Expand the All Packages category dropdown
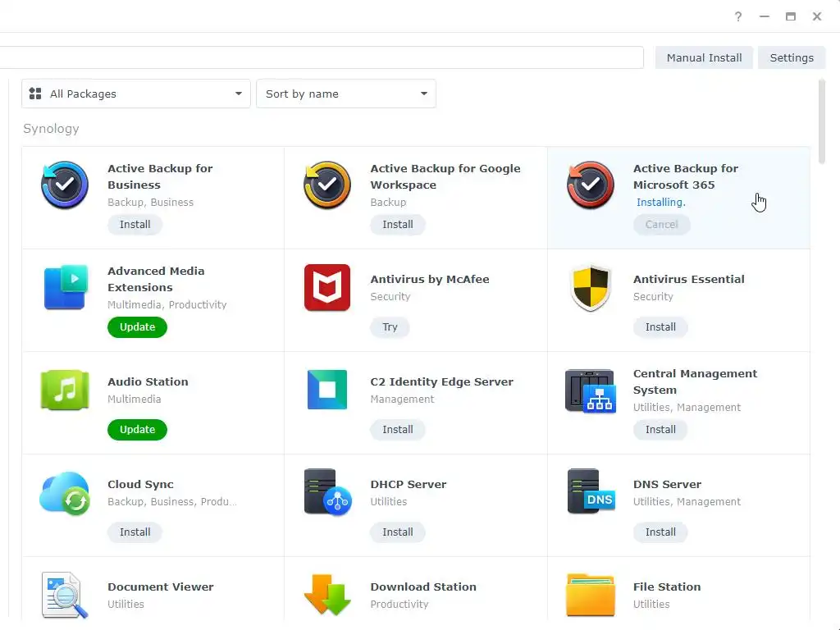Image resolution: width=840 pixels, height=630 pixels. [x=136, y=94]
